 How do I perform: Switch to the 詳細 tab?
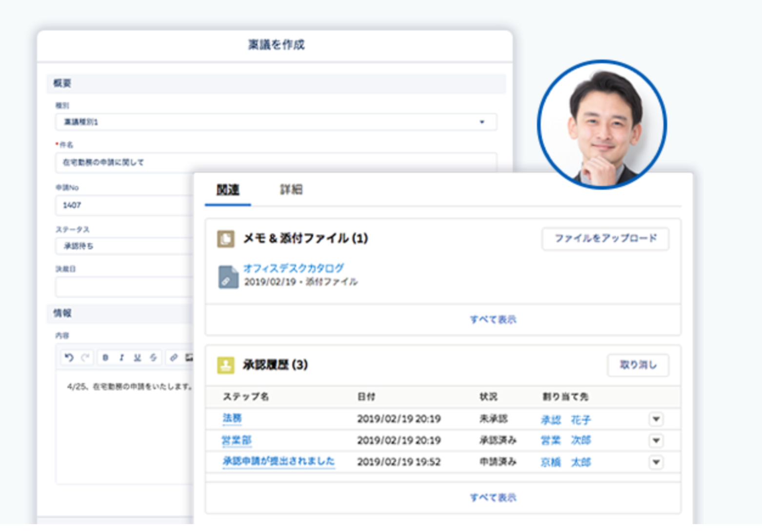pyautogui.click(x=291, y=190)
